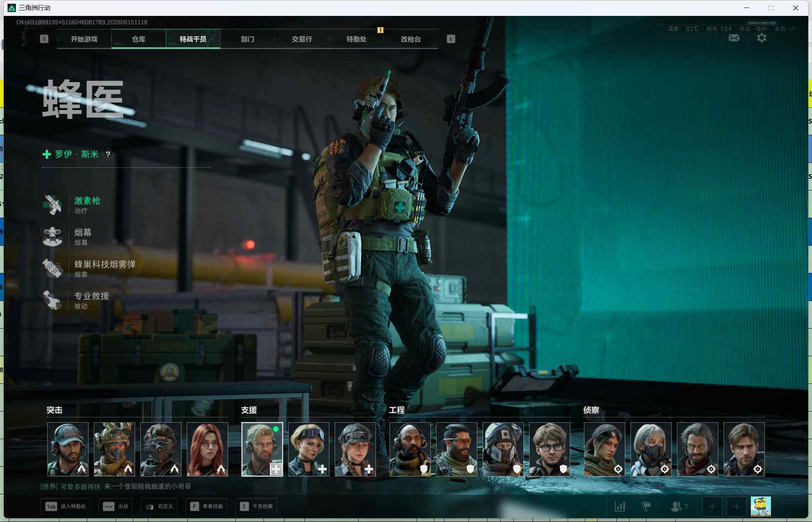
Task: Switch to the 特勤处 tab
Action: (357, 39)
